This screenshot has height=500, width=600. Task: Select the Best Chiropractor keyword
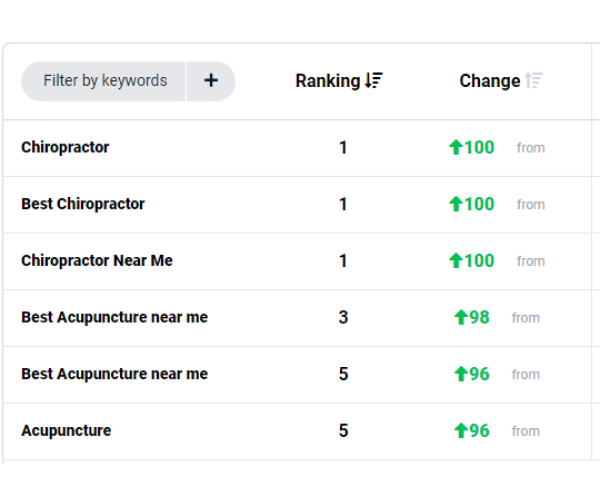[x=83, y=204]
